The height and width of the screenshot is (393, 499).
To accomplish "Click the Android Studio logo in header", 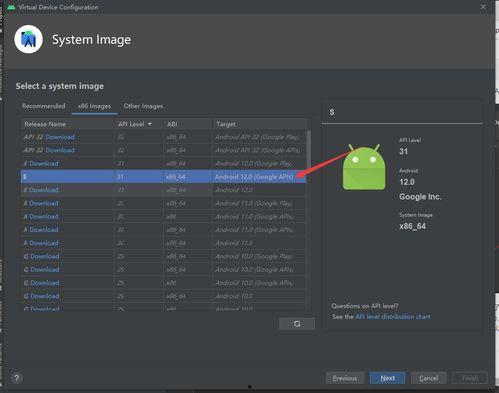I will 29,39.
